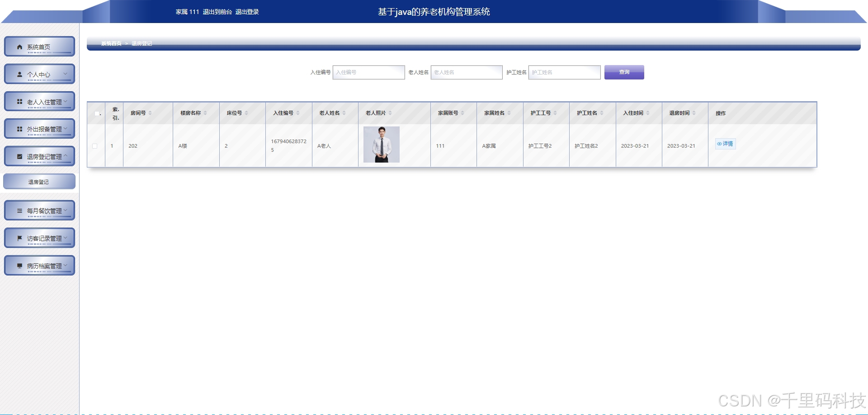The image size is (868, 415).
Task: Sort table by 护工姓名 column arrows
Action: (x=602, y=113)
